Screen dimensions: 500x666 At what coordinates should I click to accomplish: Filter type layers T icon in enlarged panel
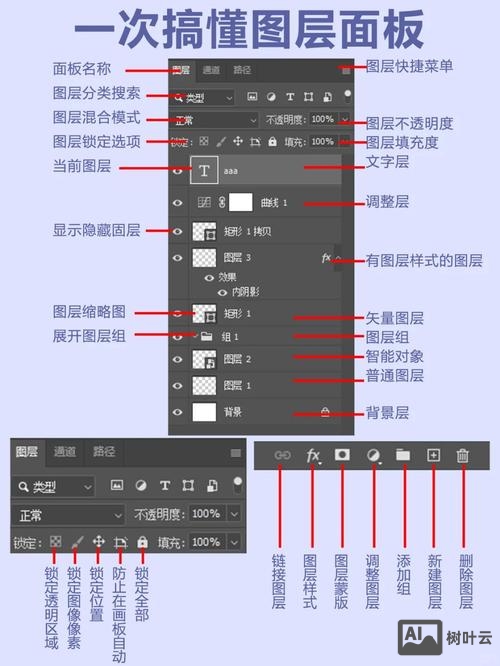coord(165,485)
